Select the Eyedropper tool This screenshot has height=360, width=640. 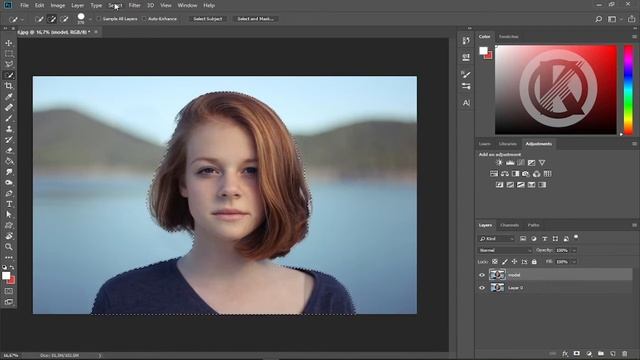click(x=9, y=97)
